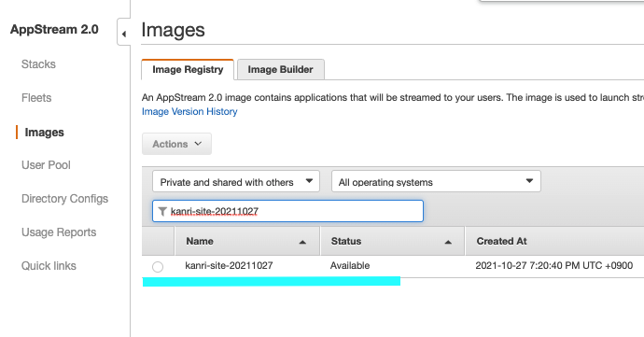Switch to Image Registry tab

coord(188,69)
